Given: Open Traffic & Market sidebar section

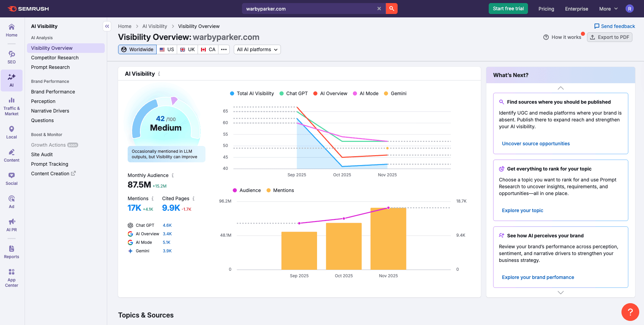Looking at the screenshot, I should [x=12, y=106].
